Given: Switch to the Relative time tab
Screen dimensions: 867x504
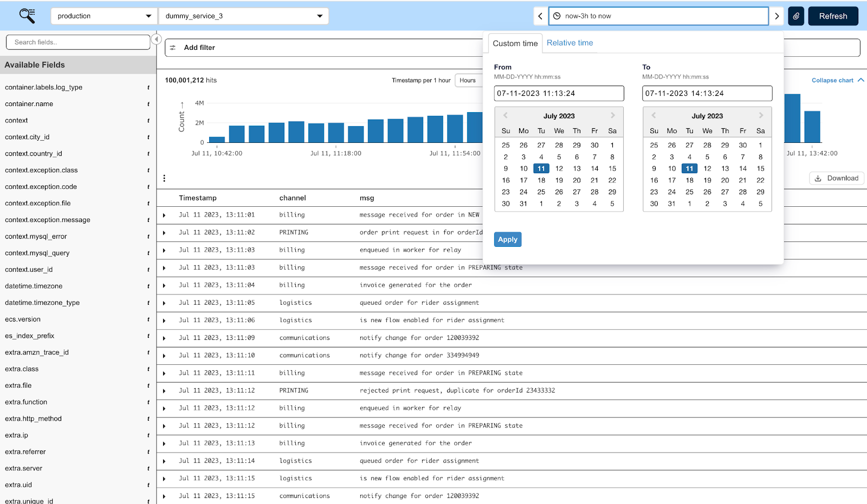Looking at the screenshot, I should (570, 43).
